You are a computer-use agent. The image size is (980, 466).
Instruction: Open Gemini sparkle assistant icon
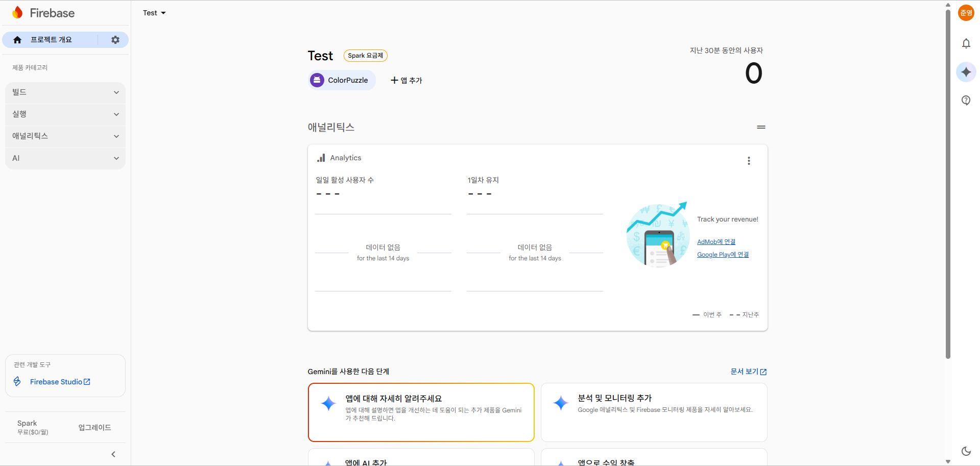966,72
